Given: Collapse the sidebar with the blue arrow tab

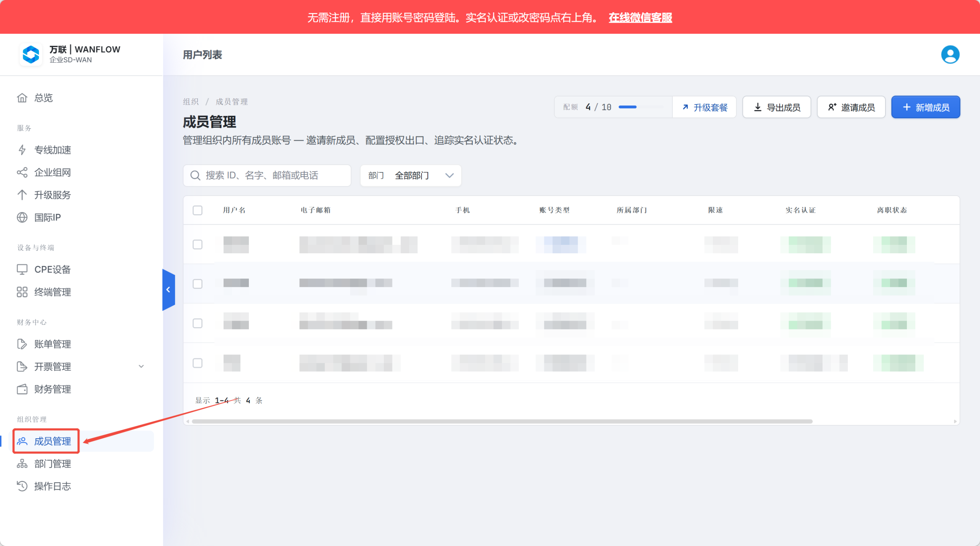Looking at the screenshot, I should [168, 290].
